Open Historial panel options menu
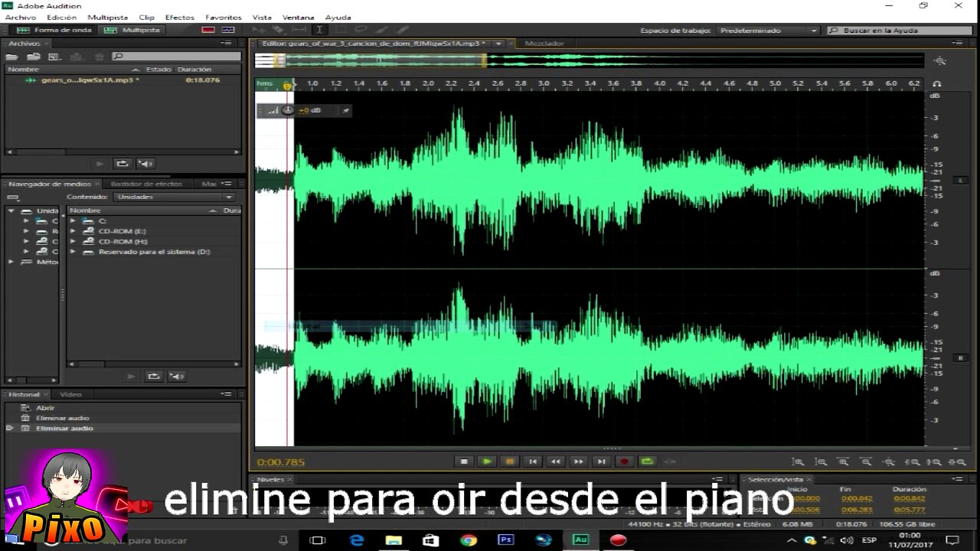The height and width of the screenshot is (551, 980). point(227,394)
